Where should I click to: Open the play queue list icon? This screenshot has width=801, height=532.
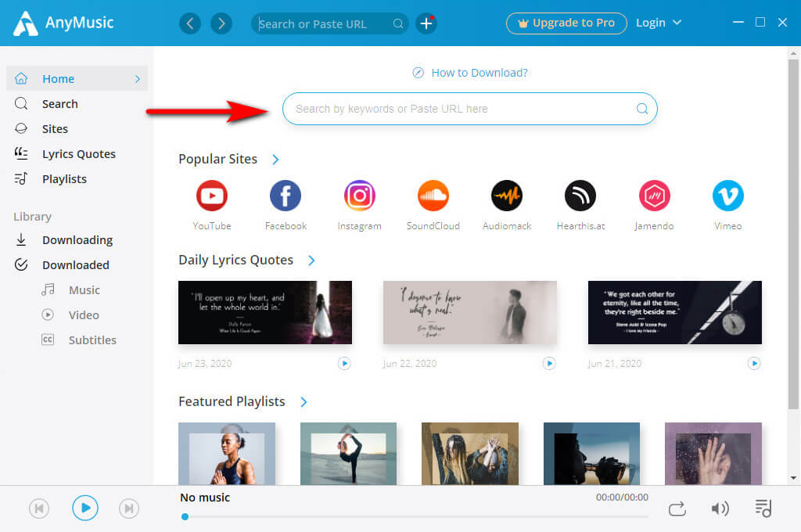tap(763, 509)
